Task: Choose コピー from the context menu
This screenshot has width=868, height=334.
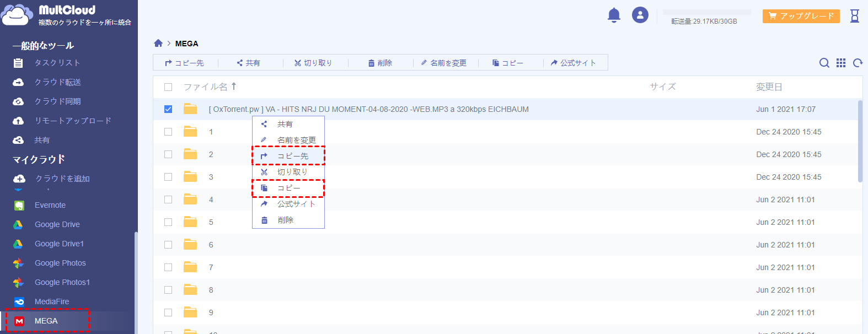Action: click(x=288, y=188)
